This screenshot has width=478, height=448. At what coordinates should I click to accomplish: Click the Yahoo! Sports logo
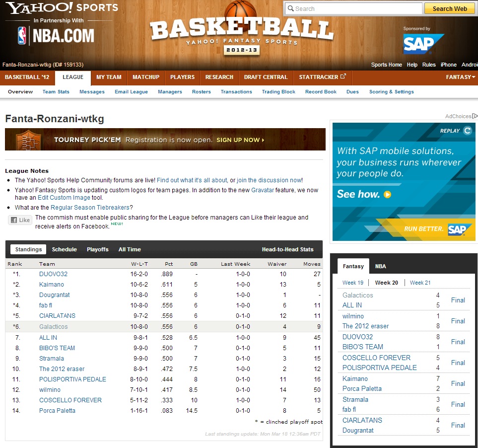(x=62, y=8)
